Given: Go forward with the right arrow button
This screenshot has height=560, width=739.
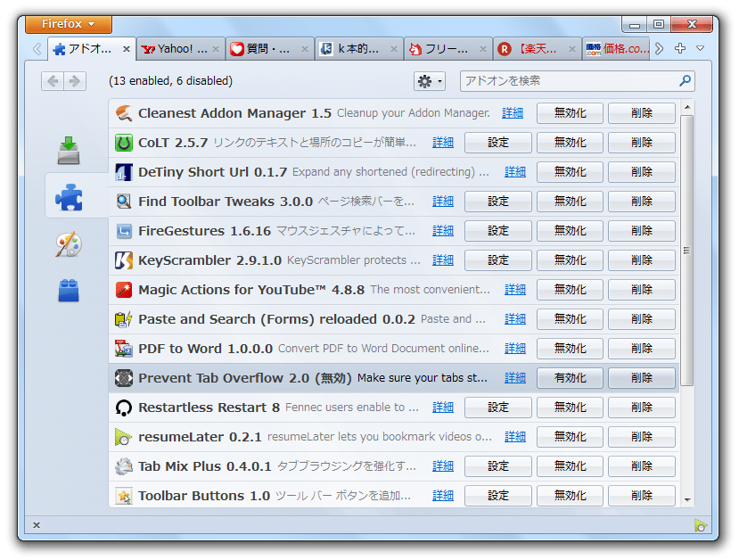Looking at the screenshot, I should 75,81.
